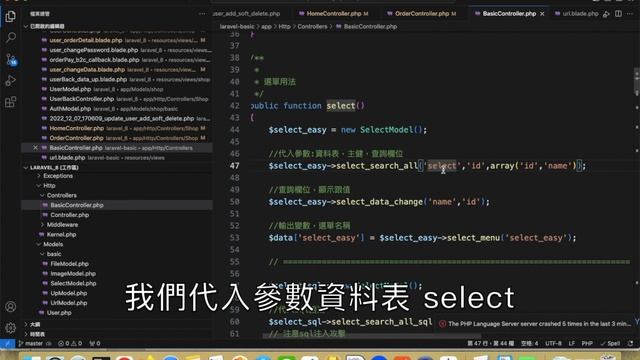640x360 pixels.
Task: Open user_orderDetail.blade.php in open editors
Action: 86,40
